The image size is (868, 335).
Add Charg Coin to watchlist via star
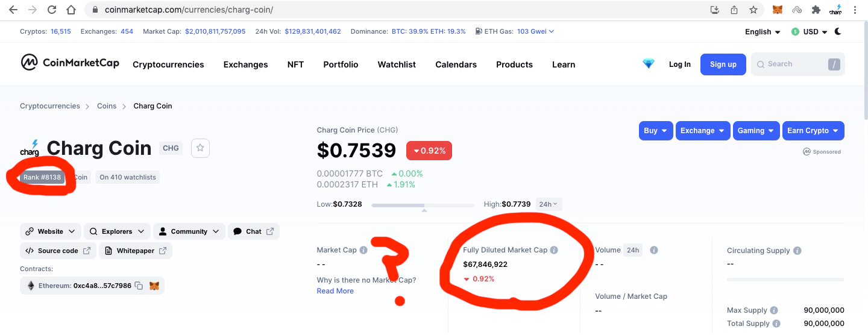coord(201,148)
